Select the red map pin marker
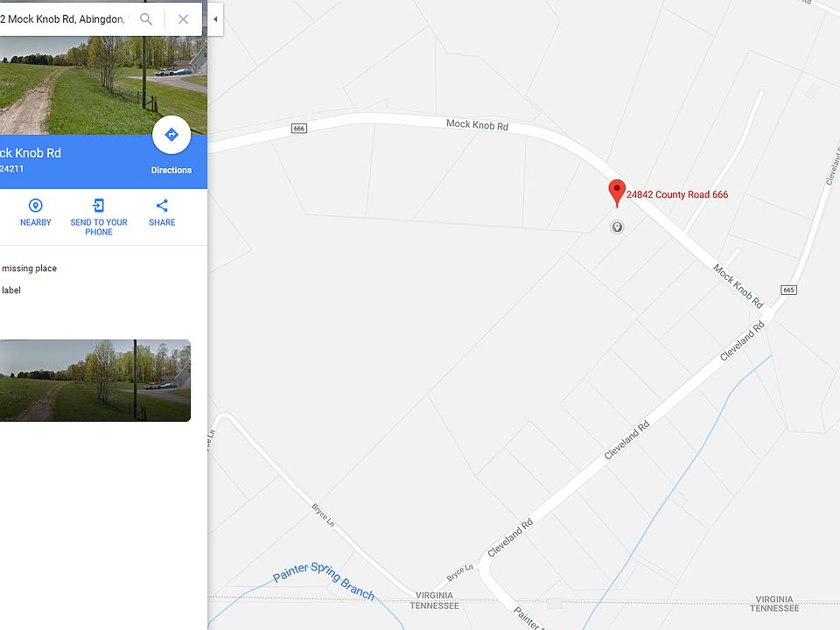Image resolution: width=840 pixels, height=630 pixels. pos(617,192)
